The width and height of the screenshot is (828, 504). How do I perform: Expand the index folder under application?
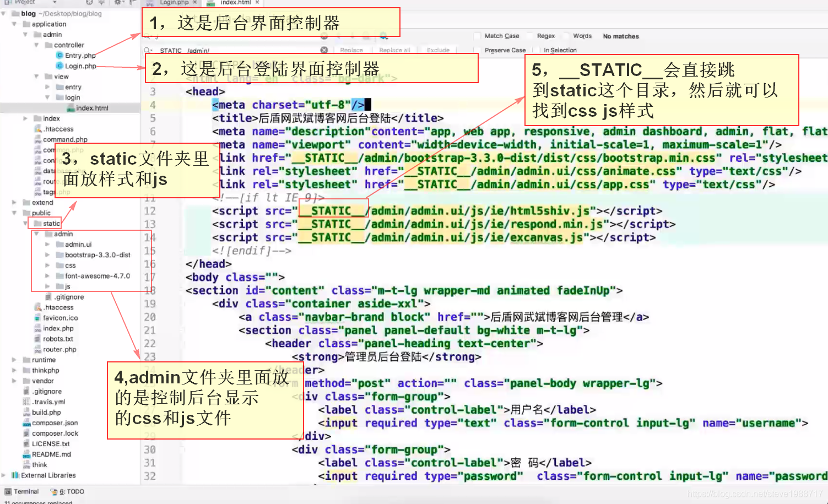[x=25, y=118]
